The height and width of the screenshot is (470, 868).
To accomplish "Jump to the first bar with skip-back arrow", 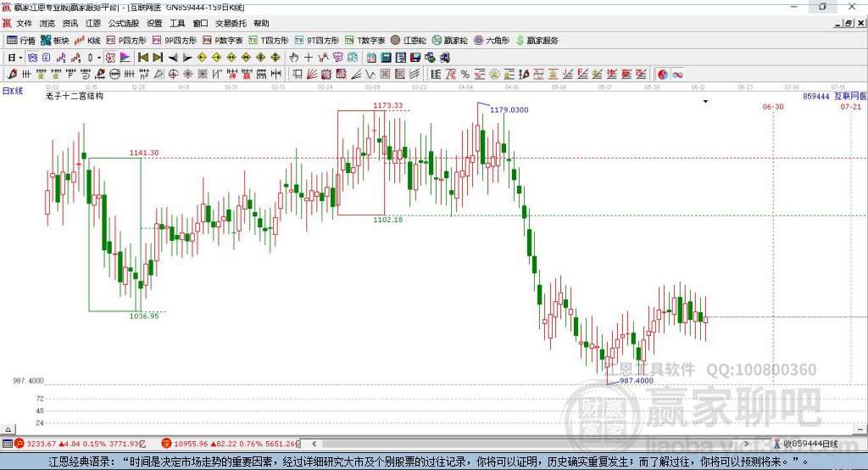I will pyautogui.click(x=142, y=57).
